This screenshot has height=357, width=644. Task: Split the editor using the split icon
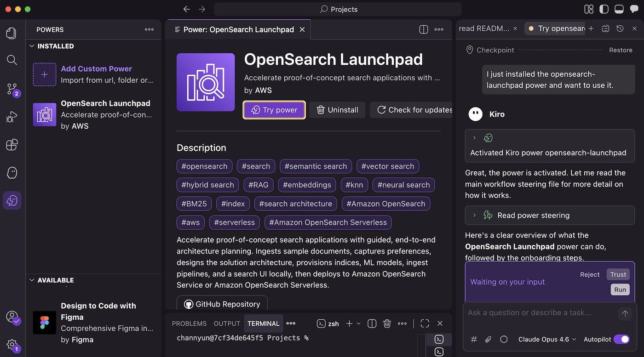(424, 29)
